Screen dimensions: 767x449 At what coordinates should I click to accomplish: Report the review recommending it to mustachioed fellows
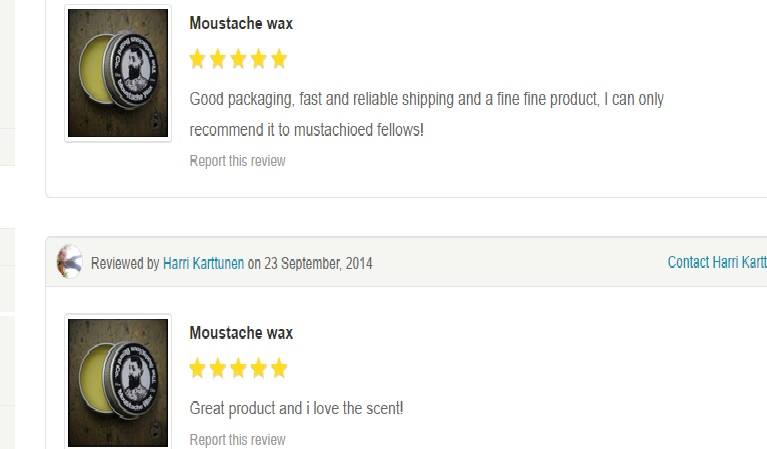237,161
